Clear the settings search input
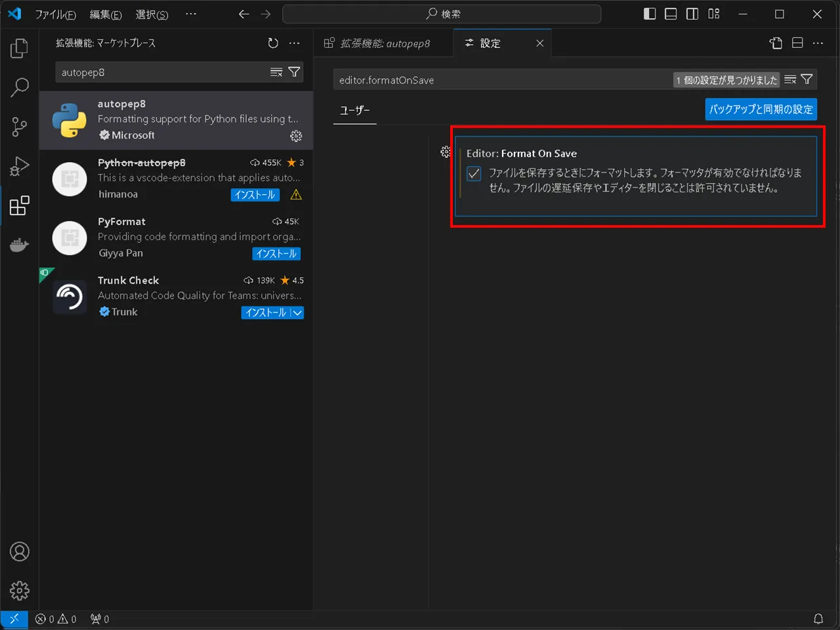Viewport: 840px width, 630px height. (790, 79)
